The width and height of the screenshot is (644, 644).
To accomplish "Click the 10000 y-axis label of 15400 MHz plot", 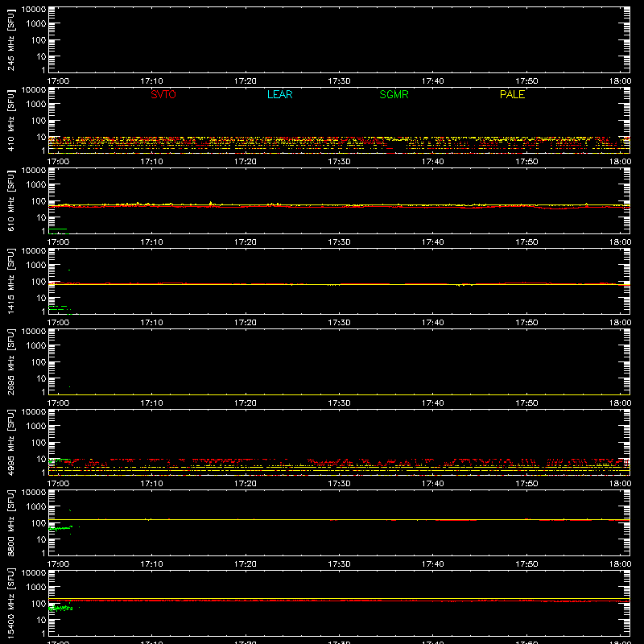I will point(34,573).
